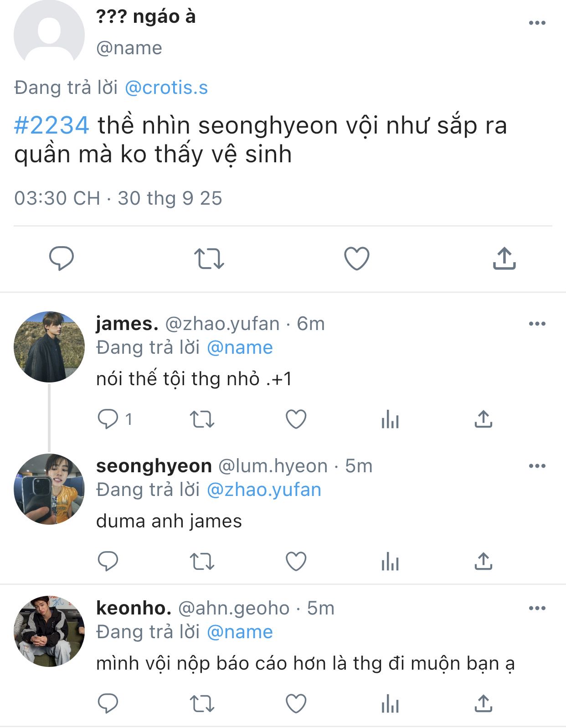The width and height of the screenshot is (566, 728).
Task: Reply to james.'s comment
Action: 108,419
